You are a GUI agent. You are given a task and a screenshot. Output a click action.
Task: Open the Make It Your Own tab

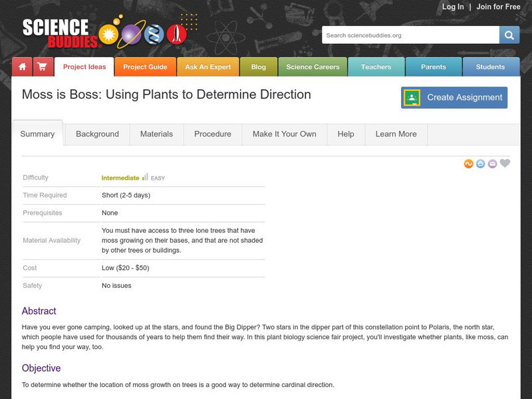pos(285,134)
